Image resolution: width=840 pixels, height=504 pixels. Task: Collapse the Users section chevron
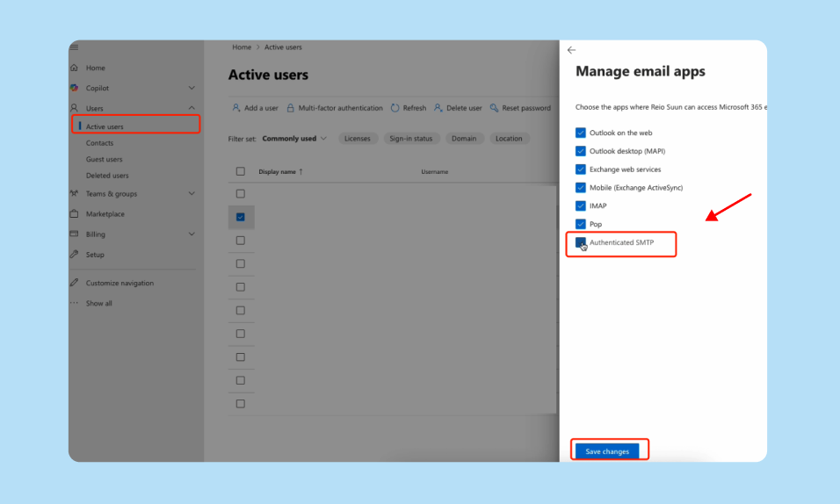coord(192,108)
